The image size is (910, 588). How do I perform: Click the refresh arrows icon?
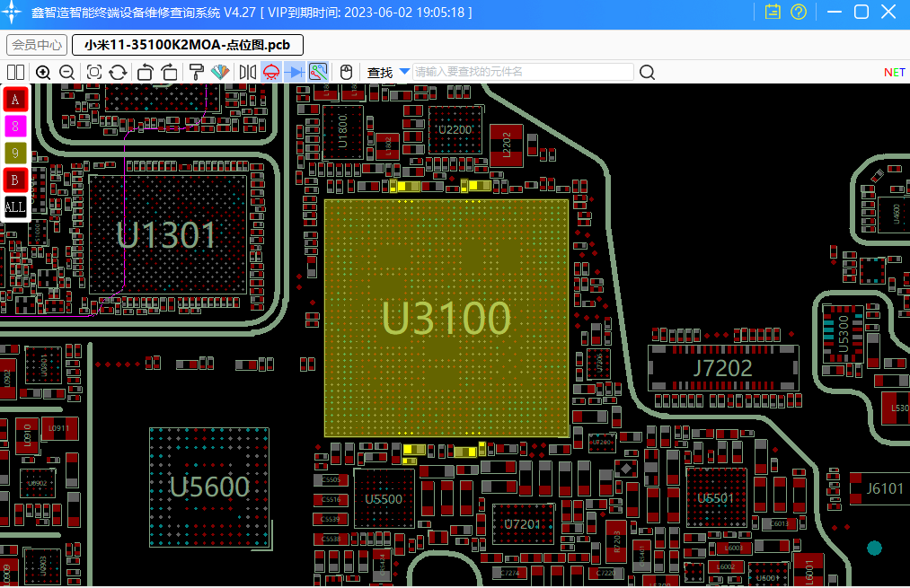(x=118, y=73)
